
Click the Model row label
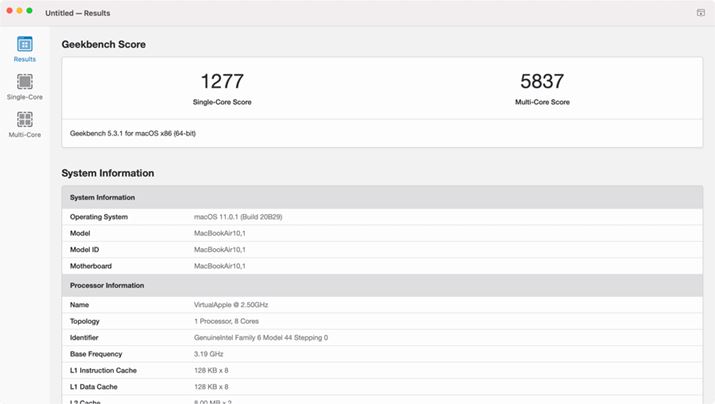click(x=80, y=233)
